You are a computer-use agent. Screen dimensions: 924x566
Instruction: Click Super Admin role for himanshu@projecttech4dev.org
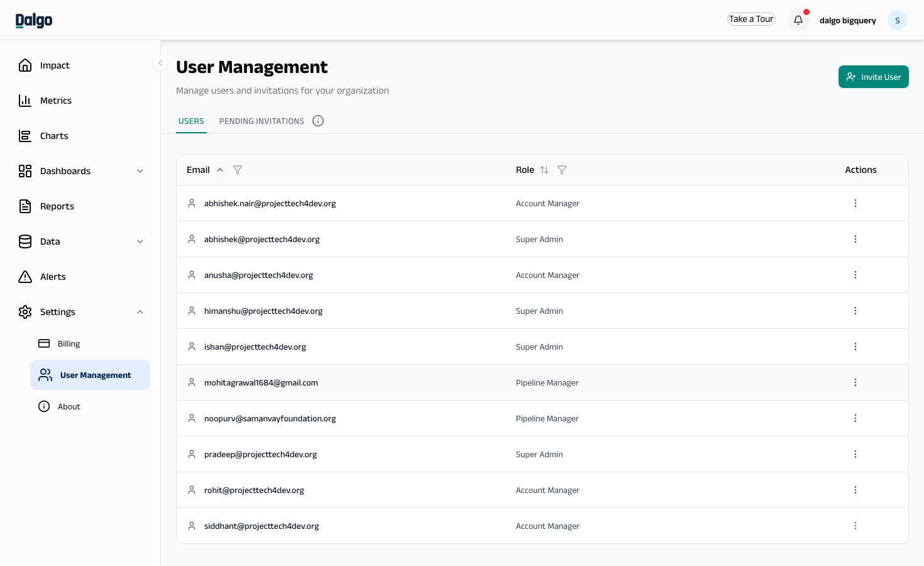point(539,311)
